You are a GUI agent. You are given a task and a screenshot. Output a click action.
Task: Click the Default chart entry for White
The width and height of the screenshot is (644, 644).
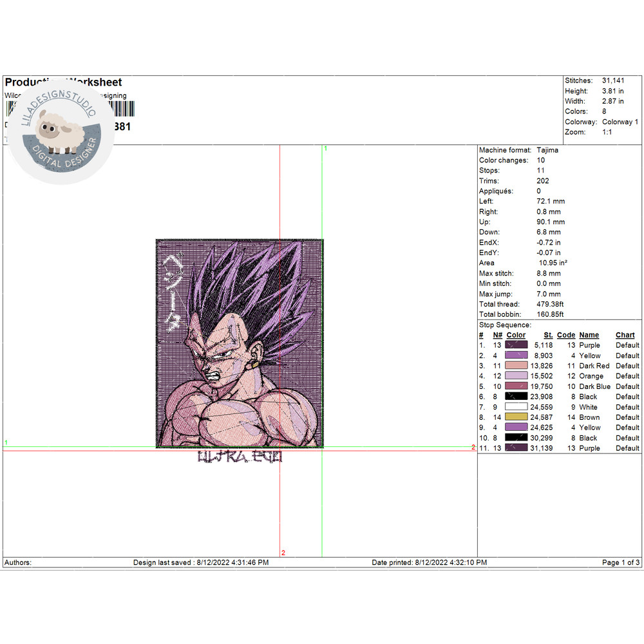[627, 407]
